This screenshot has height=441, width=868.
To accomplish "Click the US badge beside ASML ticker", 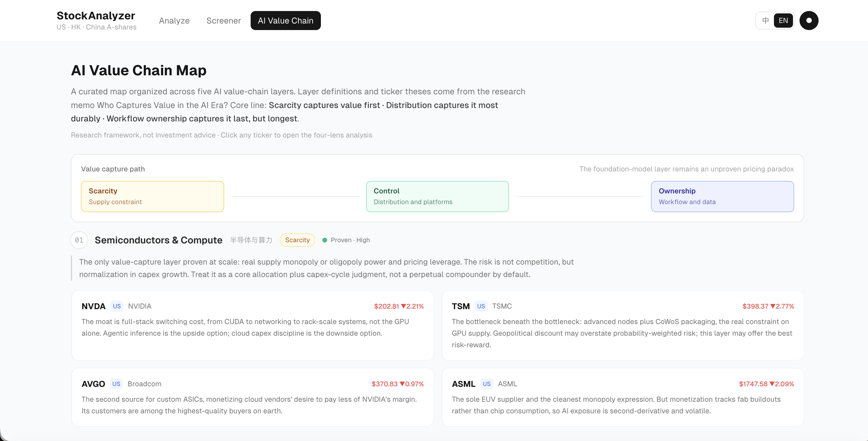I will [x=487, y=384].
